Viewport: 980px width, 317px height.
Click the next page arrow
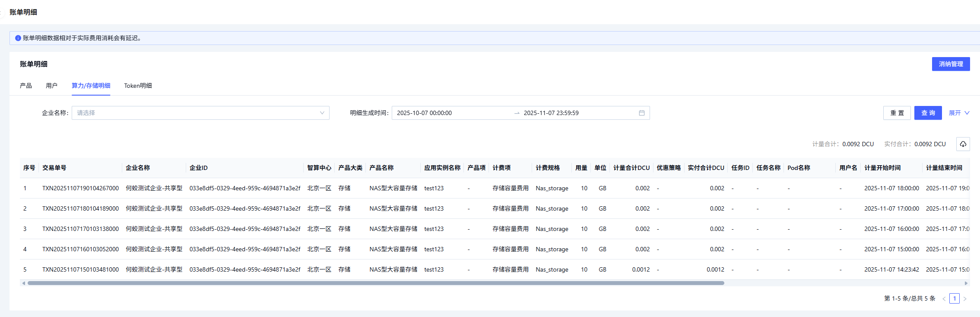click(x=965, y=299)
